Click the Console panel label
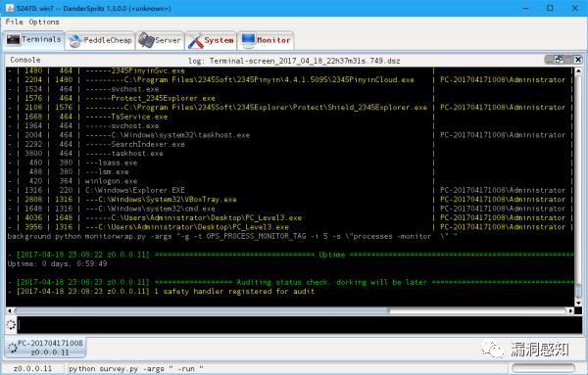The width and height of the screenshot is (588, 375). [25, 60]
